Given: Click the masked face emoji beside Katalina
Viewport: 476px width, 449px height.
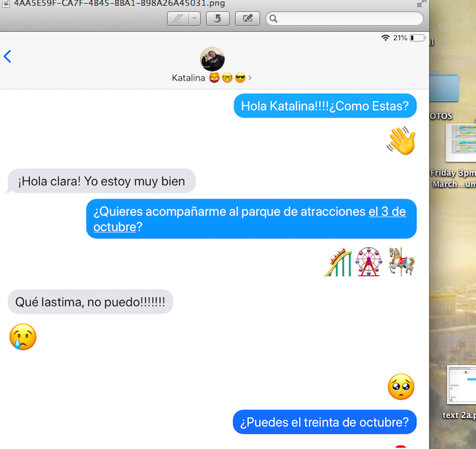Looking at the screenshot, I should (215, 78).
